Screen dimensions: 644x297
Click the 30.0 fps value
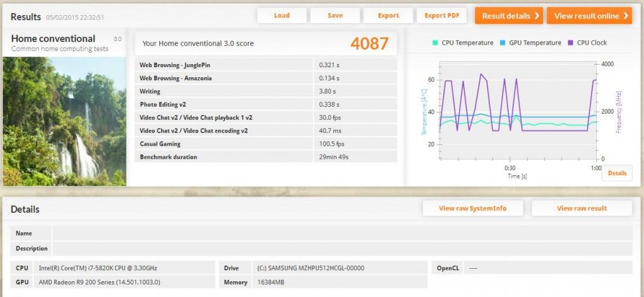(x=330, y=118)
